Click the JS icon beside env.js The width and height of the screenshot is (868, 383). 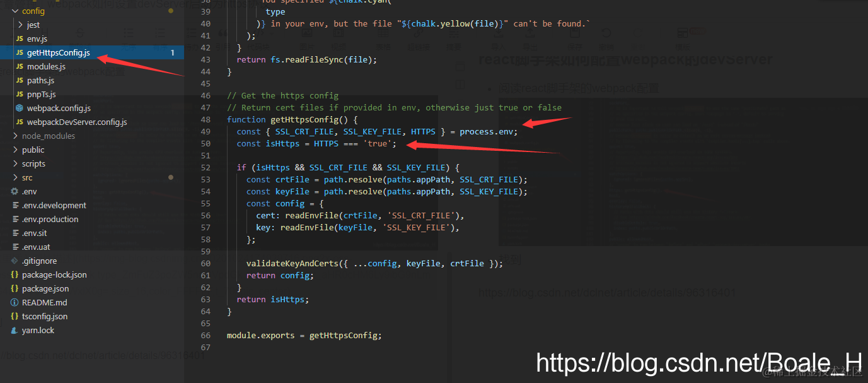click(x=20, y=38)
